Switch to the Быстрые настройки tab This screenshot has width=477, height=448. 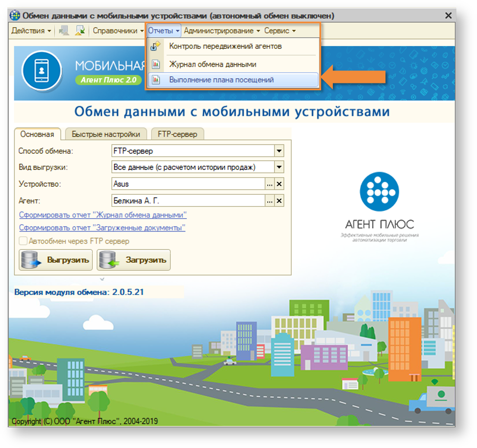click(106, 134)
